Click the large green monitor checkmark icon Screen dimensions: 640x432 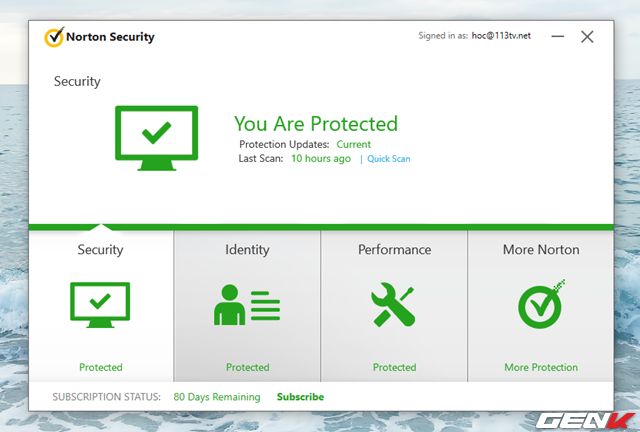157,138
